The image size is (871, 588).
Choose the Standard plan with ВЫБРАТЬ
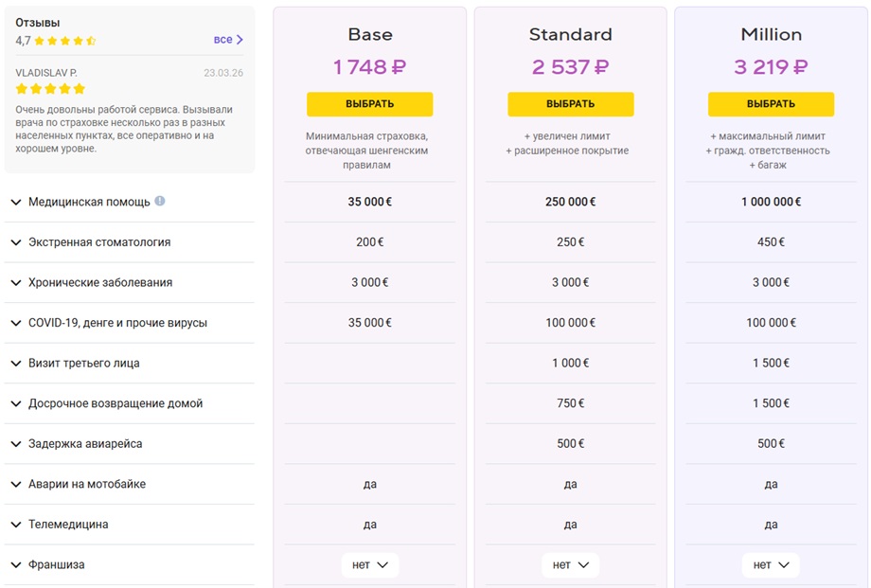tap(571, 104)
